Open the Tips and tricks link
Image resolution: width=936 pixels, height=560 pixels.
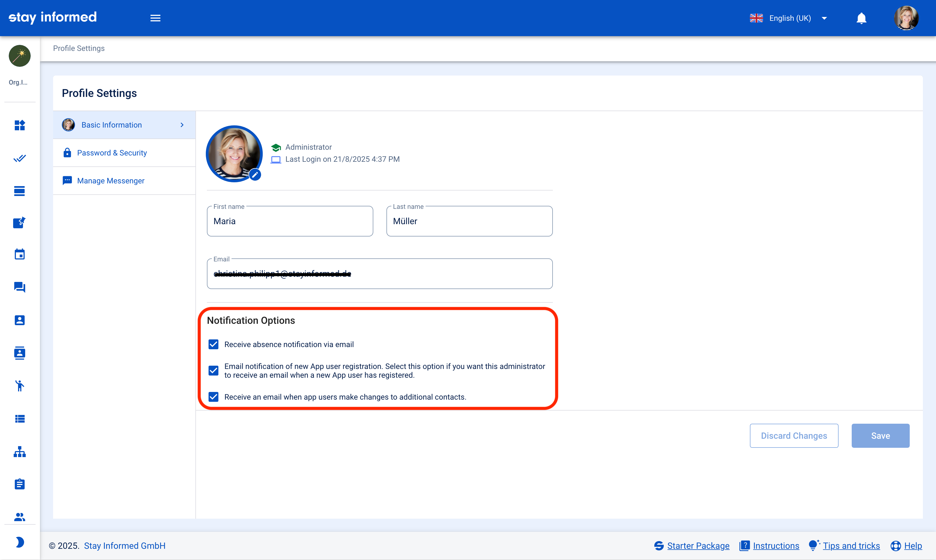point(851,546)
